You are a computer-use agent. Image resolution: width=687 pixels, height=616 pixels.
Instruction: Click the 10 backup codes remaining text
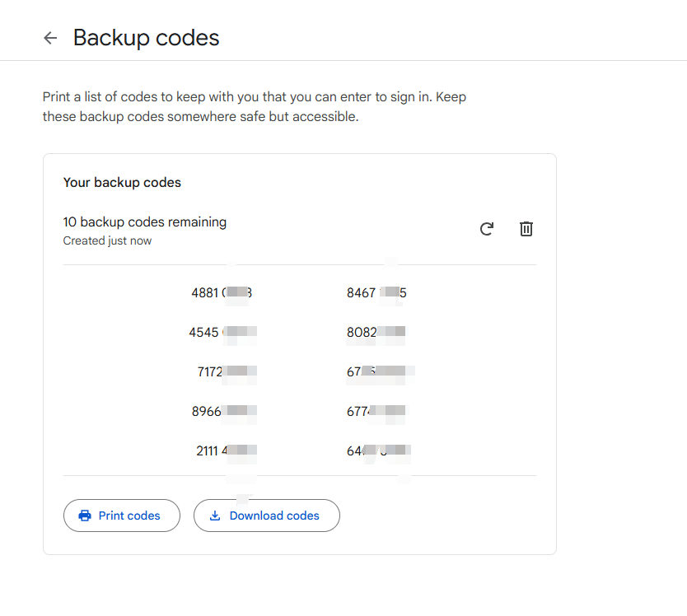click(x=145, y=222)
